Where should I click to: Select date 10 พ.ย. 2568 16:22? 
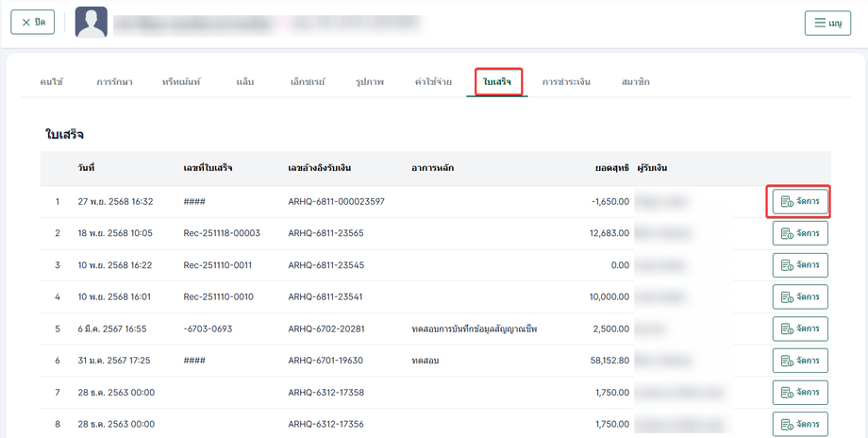click(115, 265)
